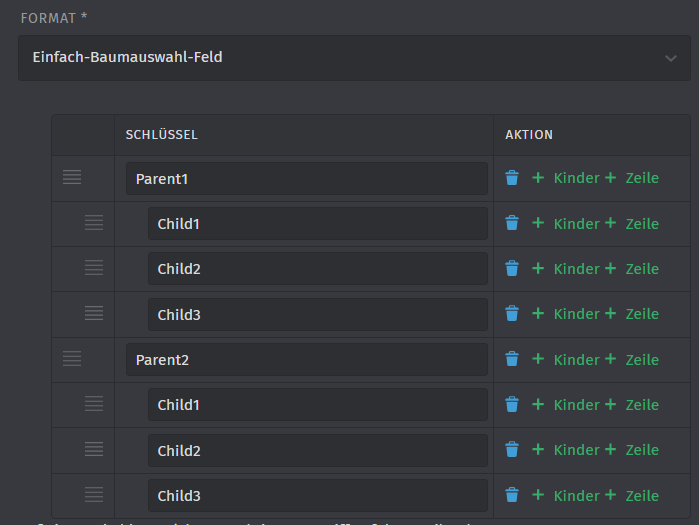Focus the Parent2 text field
The height and width of the screenshot is (525, 699).
point(307,360)
